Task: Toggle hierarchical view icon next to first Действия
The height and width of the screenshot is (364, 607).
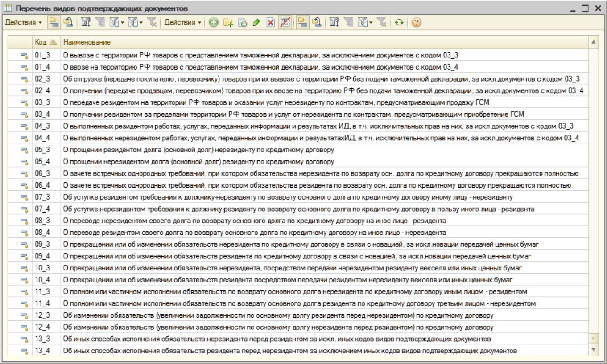Action: pyautogui.click(x=54, y=22)
